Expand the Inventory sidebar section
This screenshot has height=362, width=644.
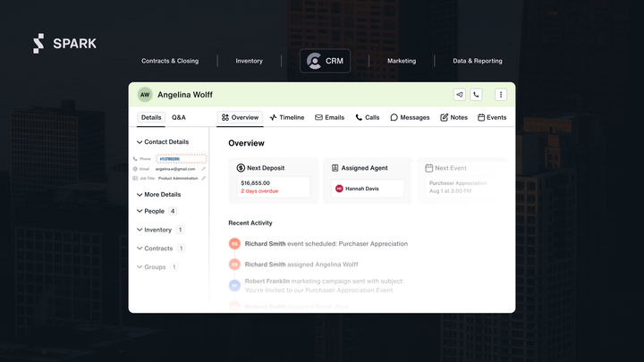pyautogui.click(x=154, y=230)
